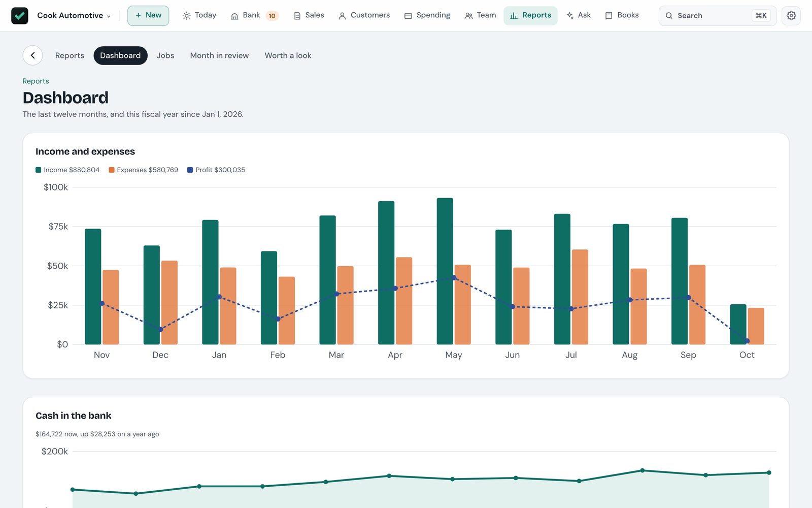
Task: Select the Reports nav item
Action: click(530, 16)
